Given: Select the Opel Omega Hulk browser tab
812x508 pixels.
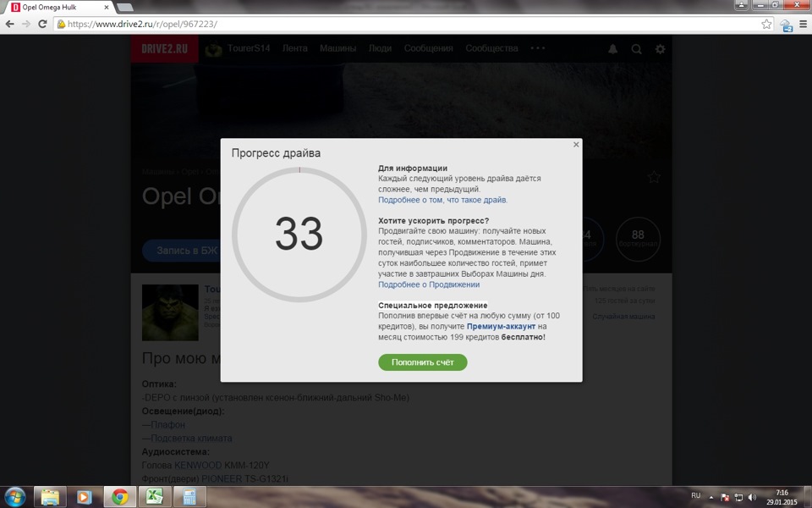Looking at the screenshot, I should point(61,8).
